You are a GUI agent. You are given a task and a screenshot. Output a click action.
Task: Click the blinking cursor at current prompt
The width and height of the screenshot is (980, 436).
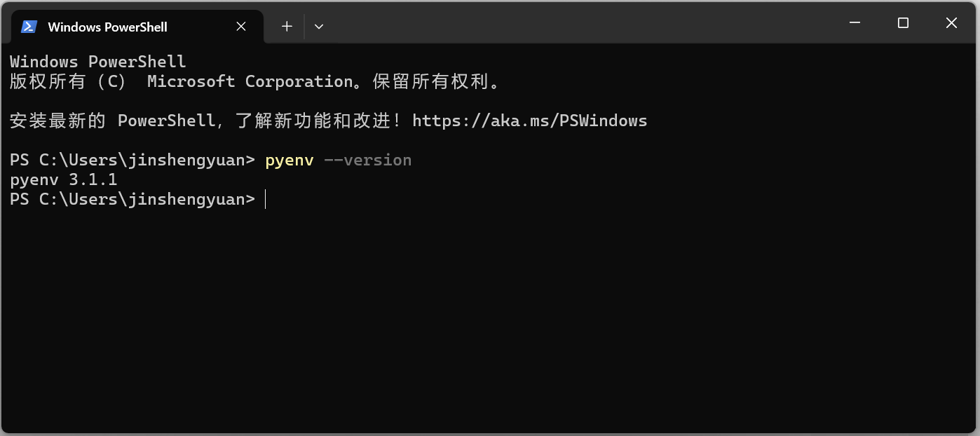(266, 200)
